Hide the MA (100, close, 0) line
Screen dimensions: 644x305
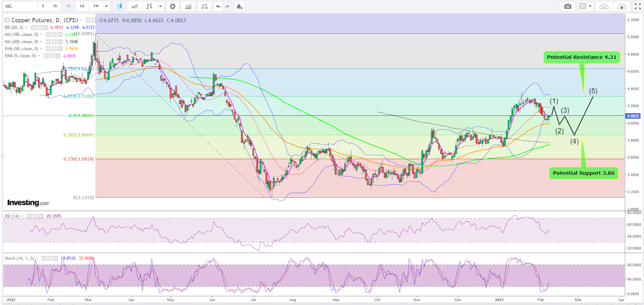48,35
